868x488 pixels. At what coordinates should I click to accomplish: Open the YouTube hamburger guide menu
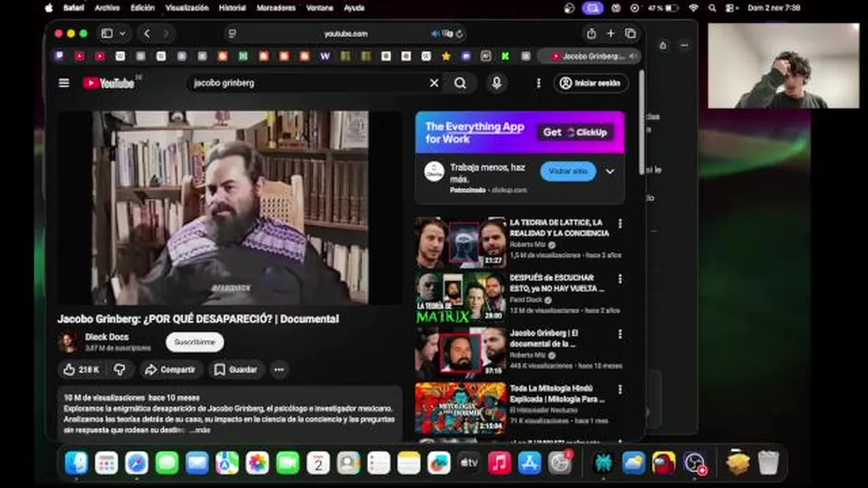click(x=64, y=83)
